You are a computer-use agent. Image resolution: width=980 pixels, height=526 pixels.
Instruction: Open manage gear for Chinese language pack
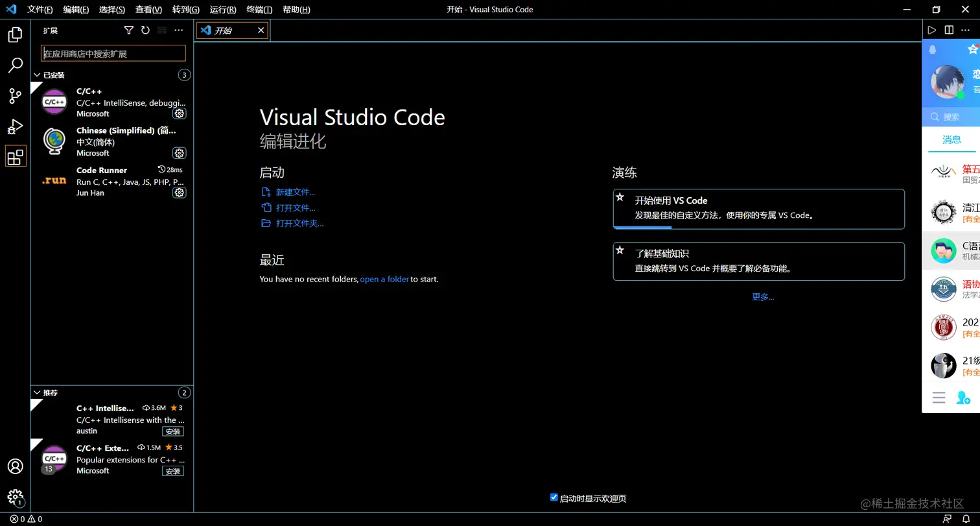point(180,153)
